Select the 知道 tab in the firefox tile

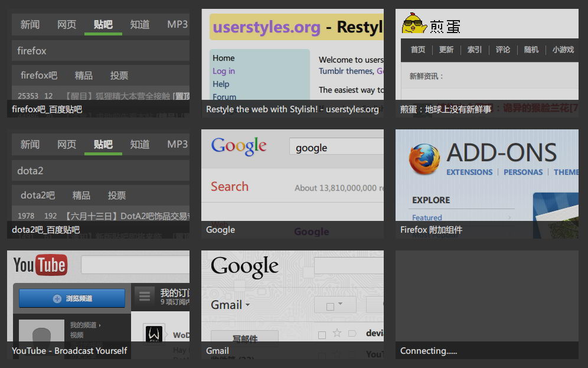pos(140,25)
